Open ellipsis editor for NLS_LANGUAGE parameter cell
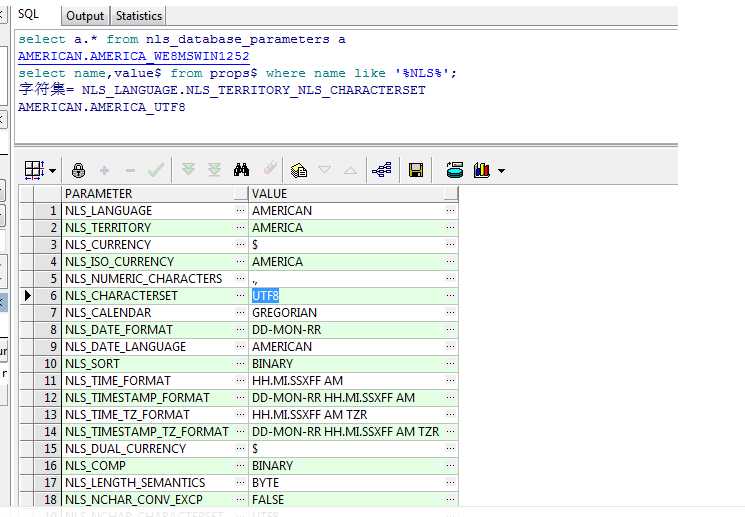Screen dimensions: 745x517 click(x=241, y=210)
